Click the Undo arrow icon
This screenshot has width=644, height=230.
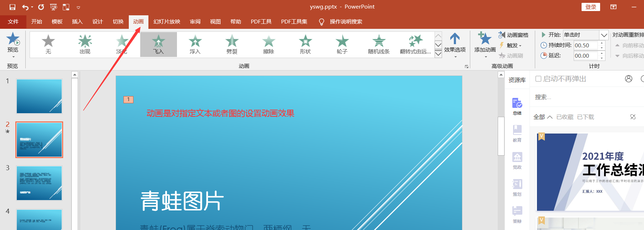pyautogui.click(x=25, y=7)
